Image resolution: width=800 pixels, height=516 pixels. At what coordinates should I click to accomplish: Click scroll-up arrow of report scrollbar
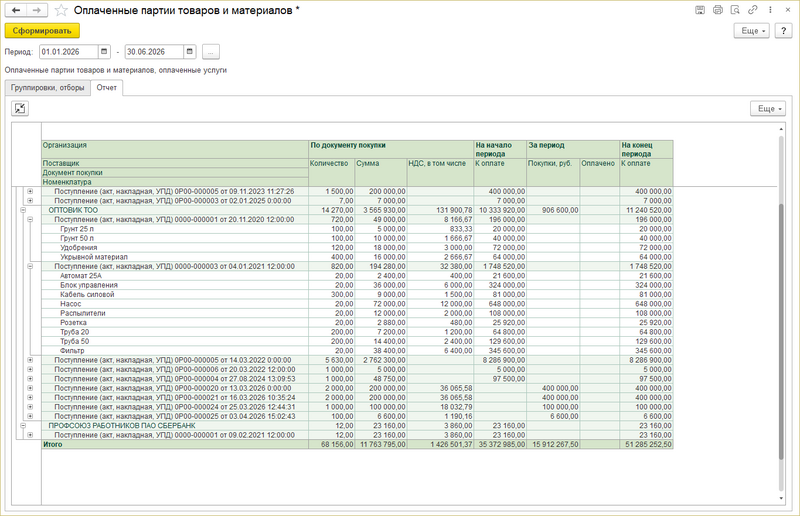781,129
